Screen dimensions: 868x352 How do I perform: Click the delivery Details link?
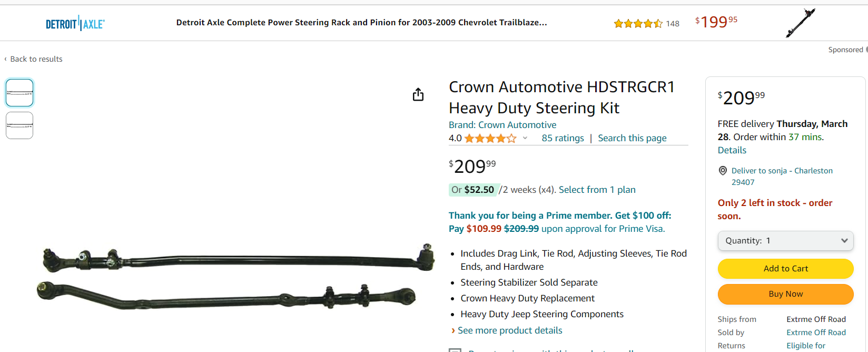[732, 150]
